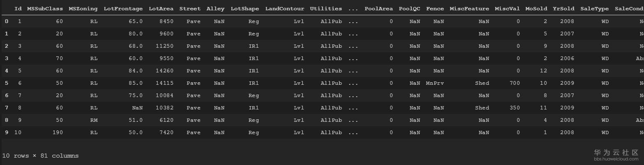
Task: Select the YrSold cell showing 2006
Action: pos(567,58)
